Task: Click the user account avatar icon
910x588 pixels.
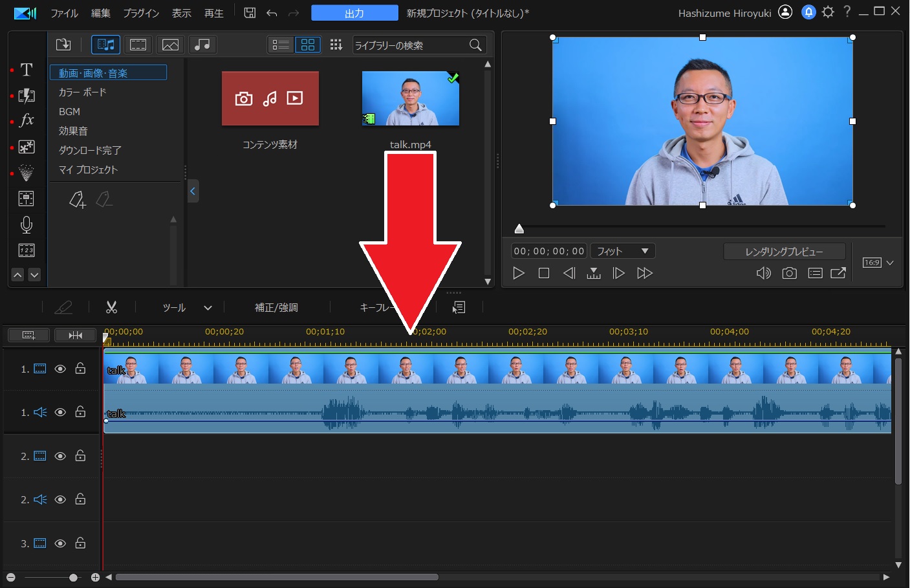Action: 785,12
